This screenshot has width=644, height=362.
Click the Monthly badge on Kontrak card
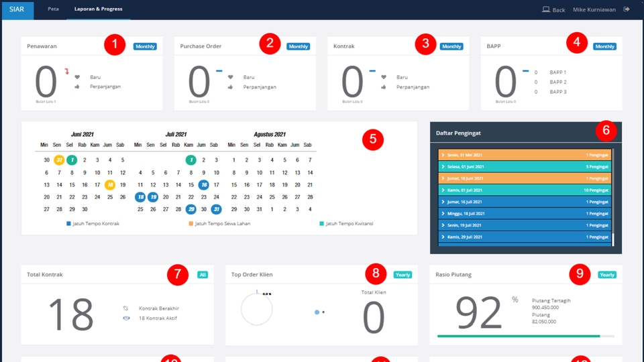click(451, 46)
